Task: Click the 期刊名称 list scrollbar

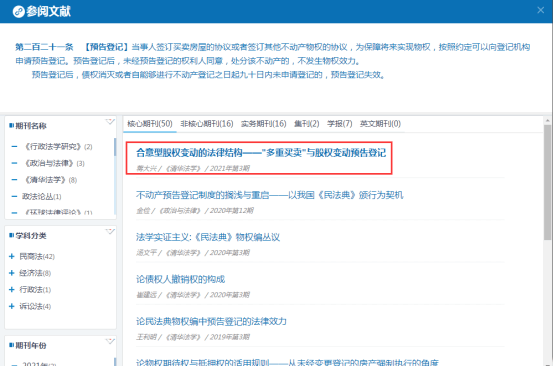Action: [x=115, y=147]
